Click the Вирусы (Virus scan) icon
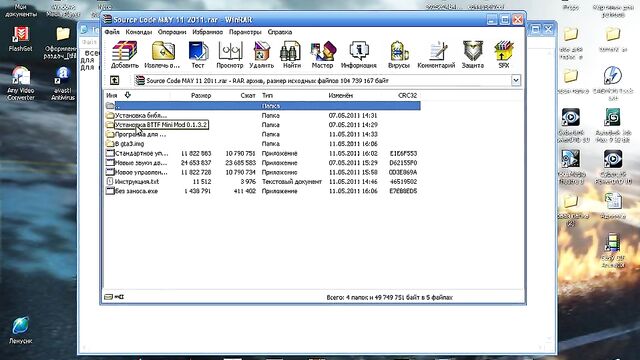The height and width of the screenshot is (360, 640). [399, 55]
